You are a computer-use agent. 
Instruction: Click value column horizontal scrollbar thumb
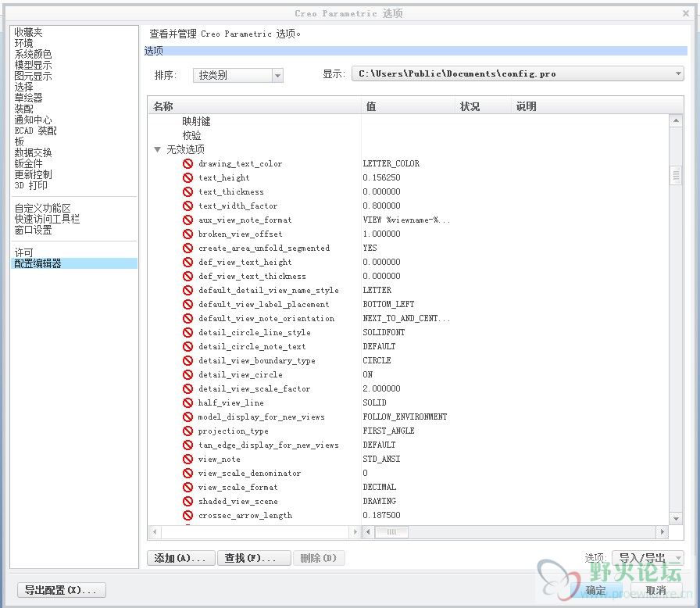point(391,531)
